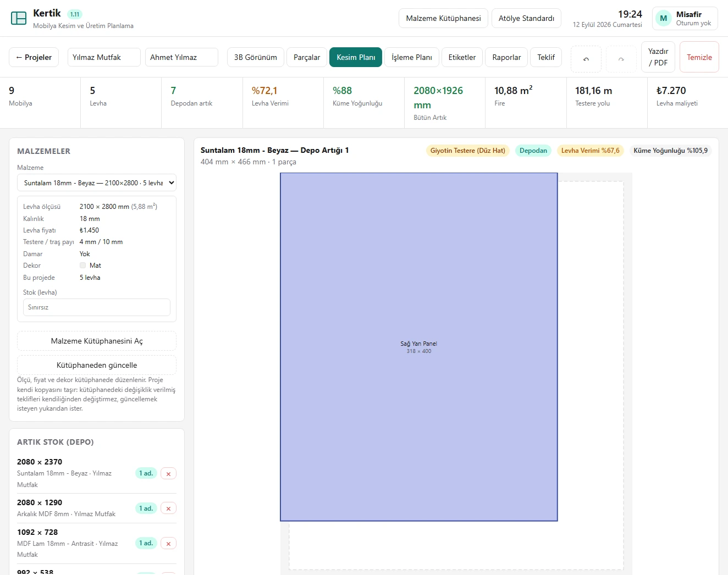Click the Misafir user avatar
Screen dimensions: 728x575
pos(664,18)
